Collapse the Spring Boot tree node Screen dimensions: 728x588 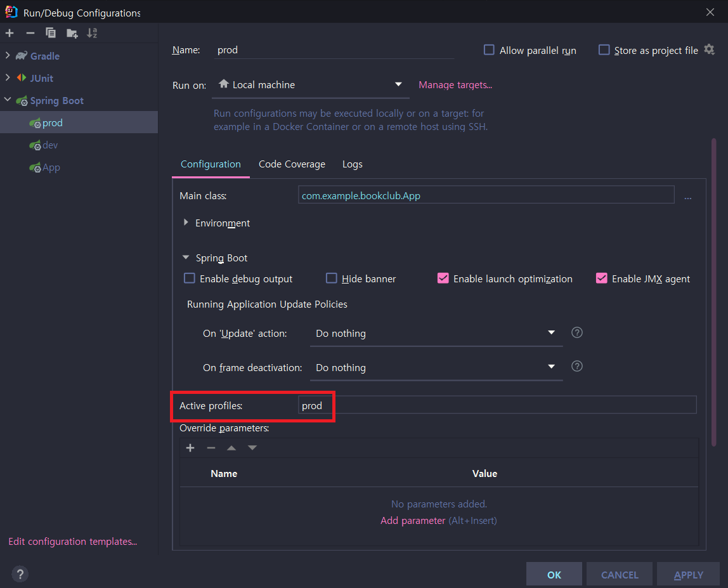(x=8, y=100)
